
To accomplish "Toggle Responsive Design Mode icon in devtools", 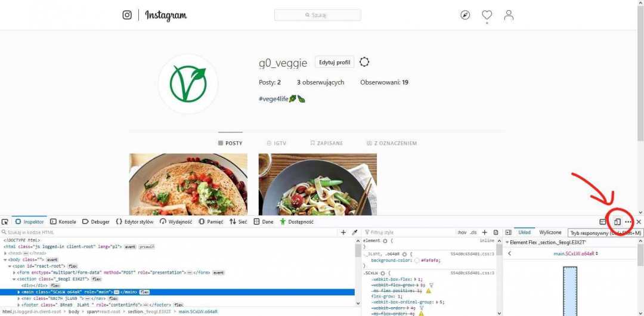I will [x=617, y=222].
